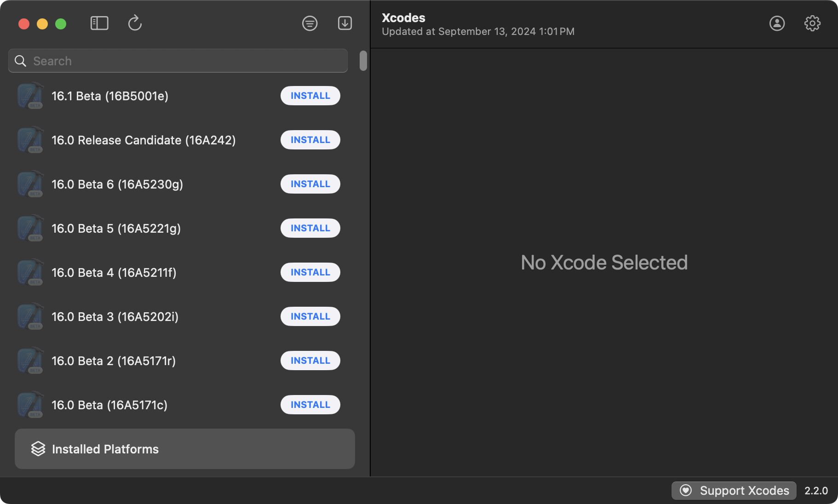
Task: Open the Xcodes settings gear
Action: click(812, 23)
